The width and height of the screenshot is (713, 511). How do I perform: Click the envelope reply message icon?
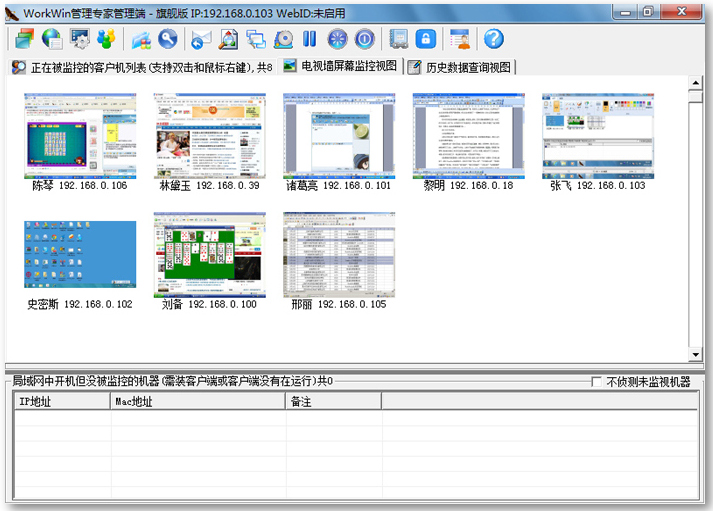click(x=201, y=39)
